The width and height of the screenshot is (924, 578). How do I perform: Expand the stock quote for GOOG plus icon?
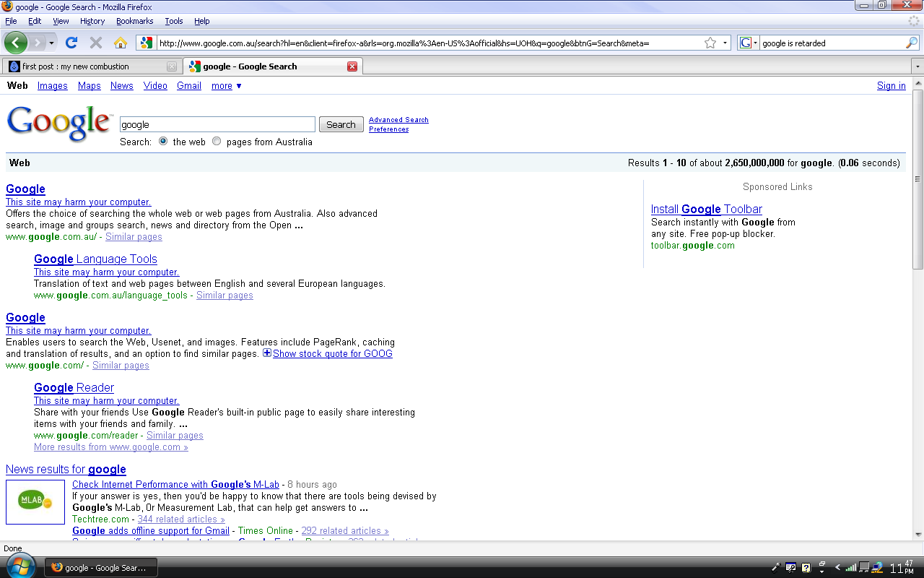[267, 353]
